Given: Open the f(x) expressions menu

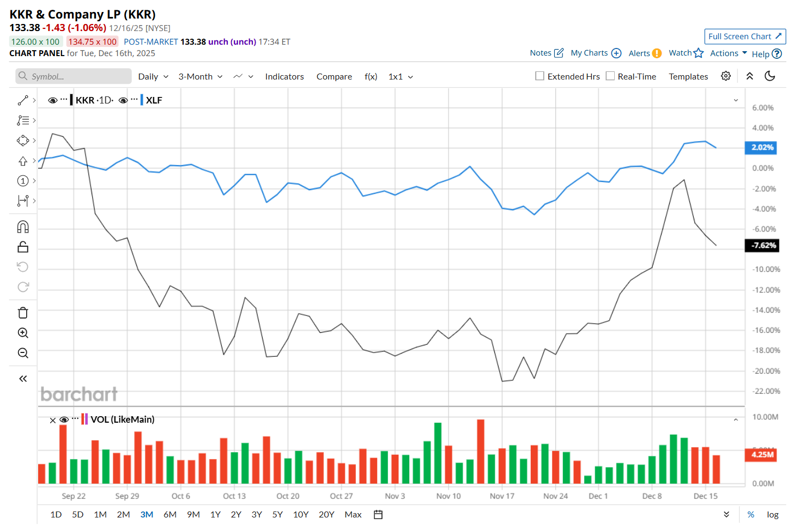Looking at the screenshot, I should pyautogui.click(x=371, y=77).
